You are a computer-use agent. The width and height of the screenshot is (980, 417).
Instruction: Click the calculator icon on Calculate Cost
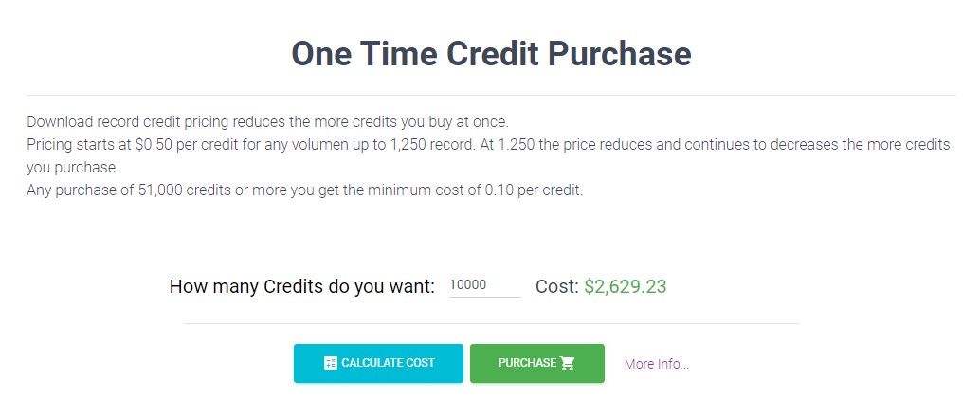[x=332, y=363]
